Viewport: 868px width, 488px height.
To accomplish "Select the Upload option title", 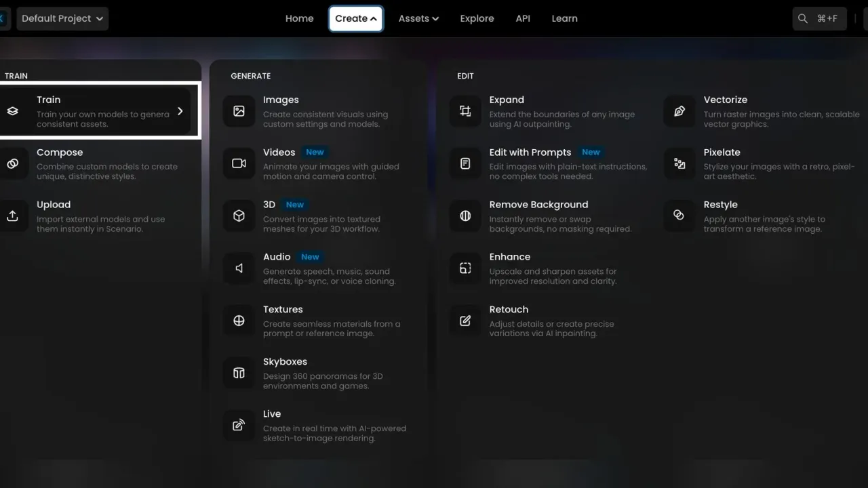I will tap(54, 205).
